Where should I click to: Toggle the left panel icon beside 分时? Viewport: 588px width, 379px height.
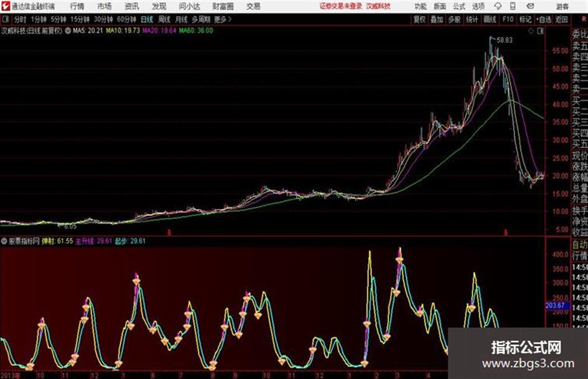pyautogui.click(x=5, y=19)
